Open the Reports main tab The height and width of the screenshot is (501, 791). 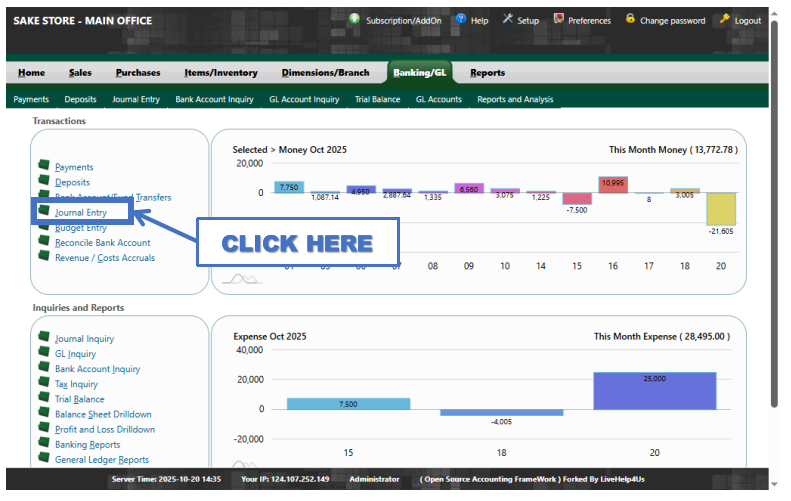487,73
